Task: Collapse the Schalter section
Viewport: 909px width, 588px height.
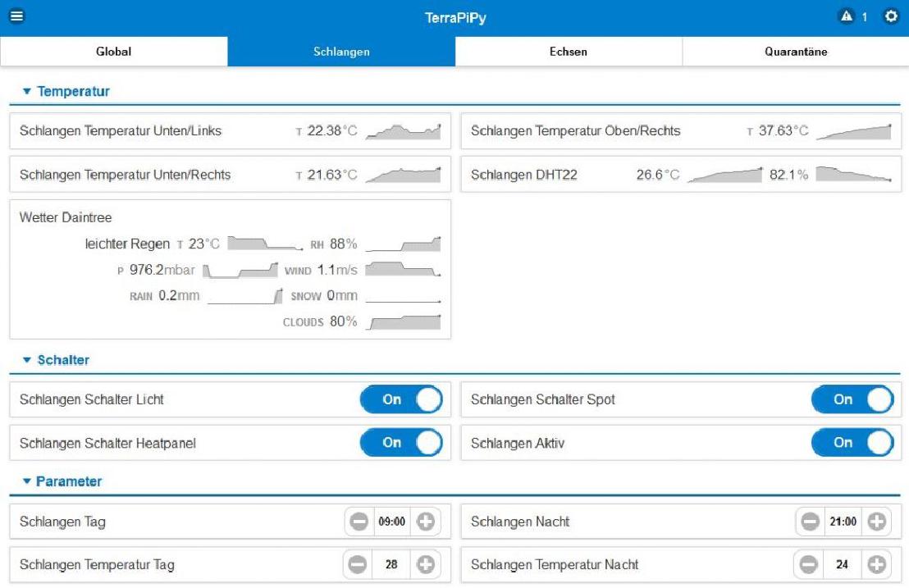Action: click(56, 360)
